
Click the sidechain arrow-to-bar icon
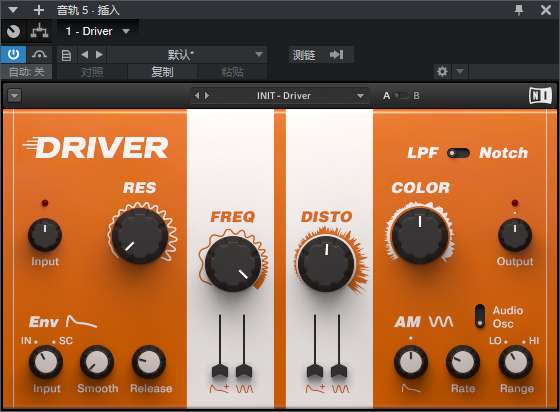click(336, 55)
